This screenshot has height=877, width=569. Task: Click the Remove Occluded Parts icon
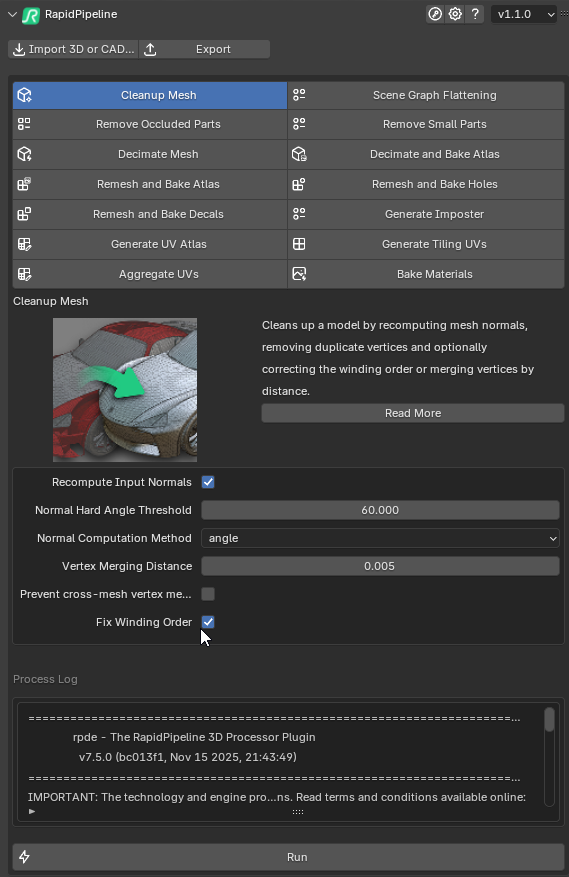[24, 124]
